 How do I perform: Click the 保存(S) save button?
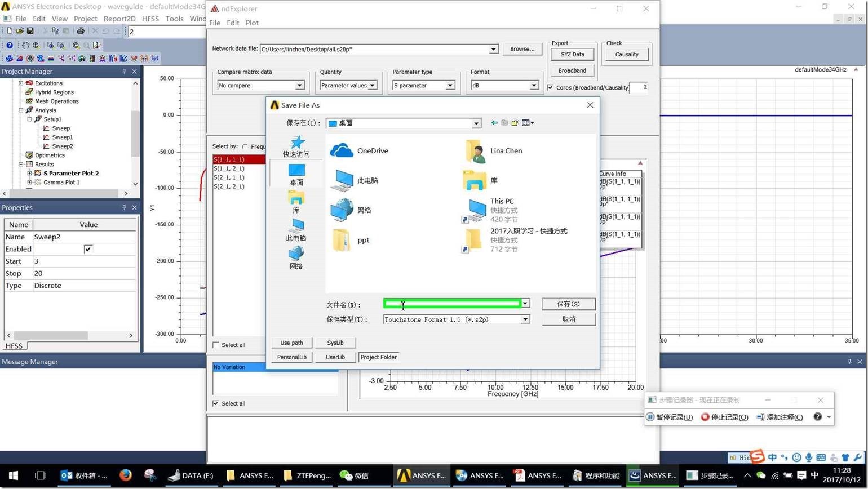point(568,304)
